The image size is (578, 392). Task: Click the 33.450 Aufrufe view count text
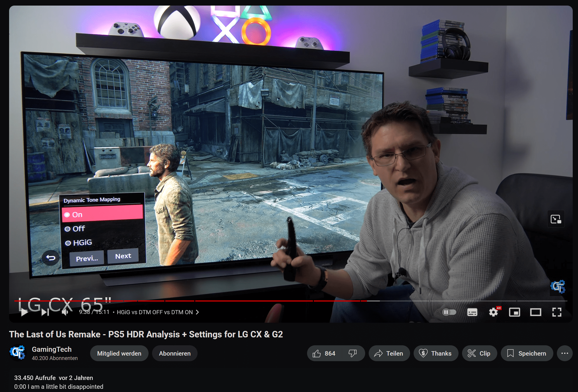(x=35, y=378)
